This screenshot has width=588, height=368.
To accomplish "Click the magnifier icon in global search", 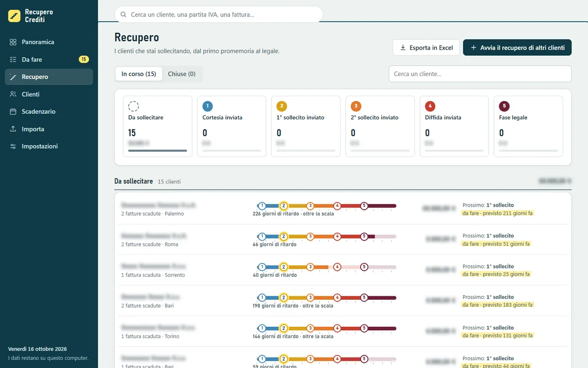I will pos(123,15).
